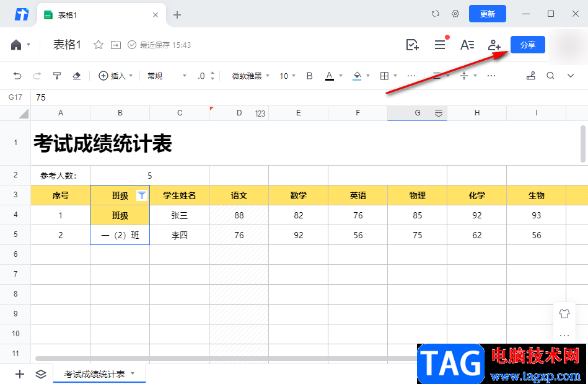
Task: Click the 参考人数 cell
Action: [x=60, y=176]
